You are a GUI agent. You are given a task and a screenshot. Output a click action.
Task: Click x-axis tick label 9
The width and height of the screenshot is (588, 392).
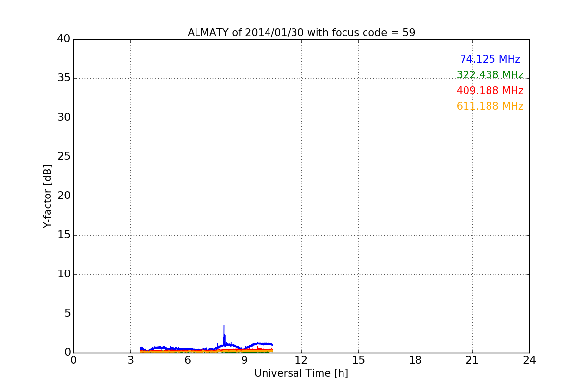click(x=245, y=360)
